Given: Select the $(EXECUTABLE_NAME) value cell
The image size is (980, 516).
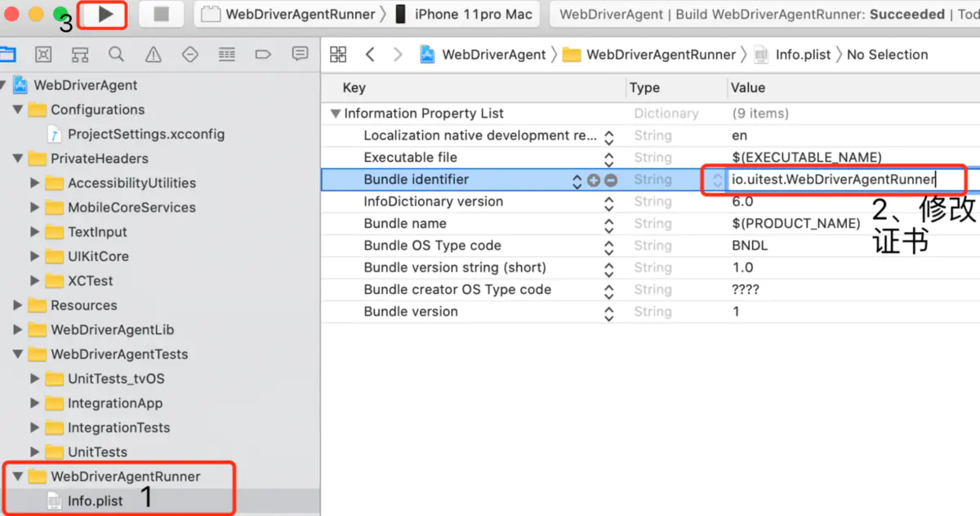Looking at the screenshot, I should 807,158.
